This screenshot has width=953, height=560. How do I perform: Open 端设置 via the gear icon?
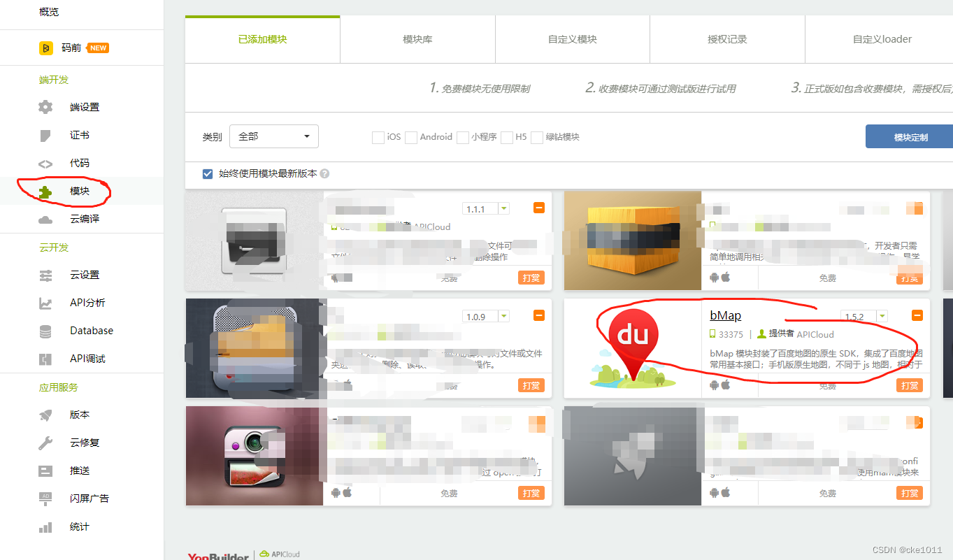tap(46, 107)
